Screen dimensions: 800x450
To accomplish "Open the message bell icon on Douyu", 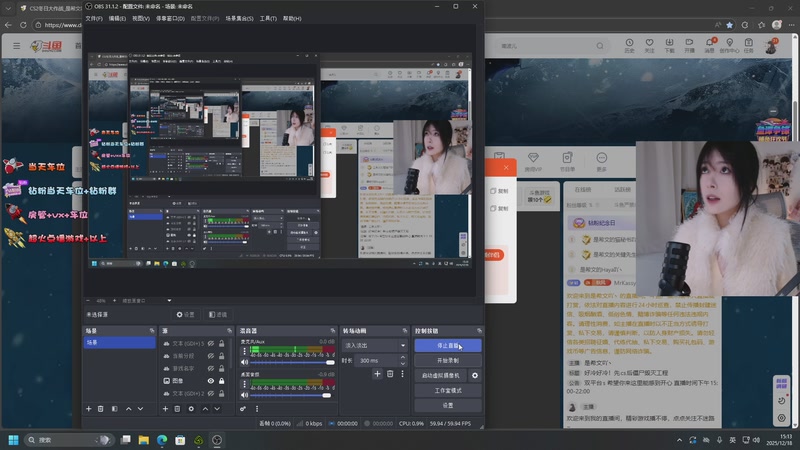I will (x=710, y=45).
